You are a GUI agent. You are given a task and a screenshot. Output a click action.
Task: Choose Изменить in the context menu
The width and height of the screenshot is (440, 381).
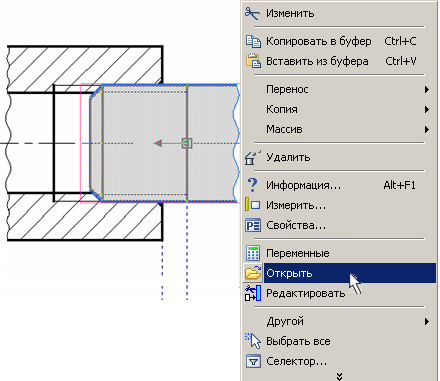290,13
